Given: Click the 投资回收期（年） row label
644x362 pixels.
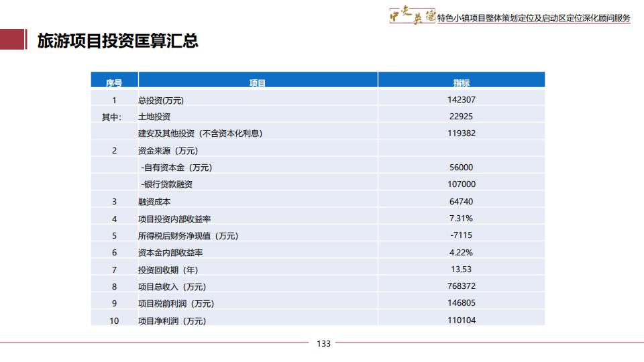Looking at the screenshot, I should pos(168,270).
